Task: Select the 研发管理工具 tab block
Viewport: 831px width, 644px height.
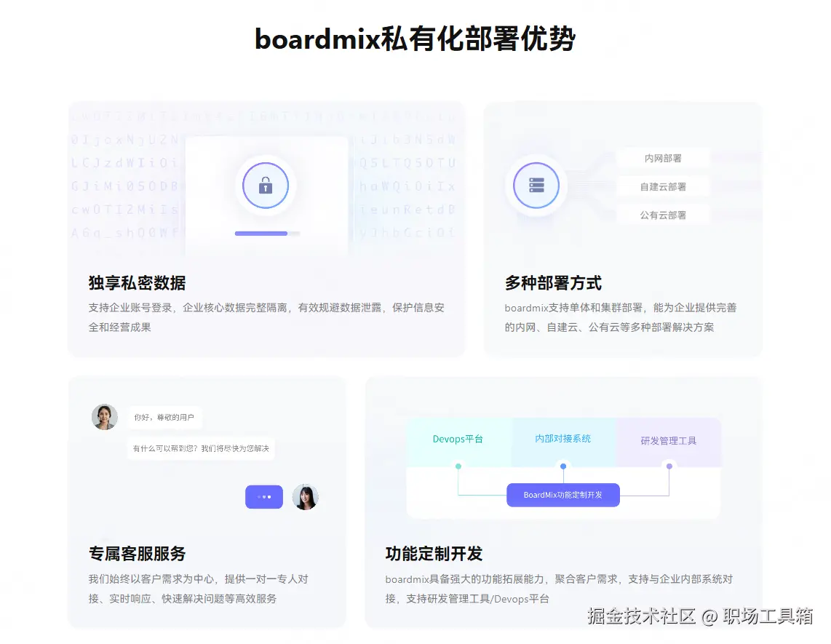Action: coord(668,442)
